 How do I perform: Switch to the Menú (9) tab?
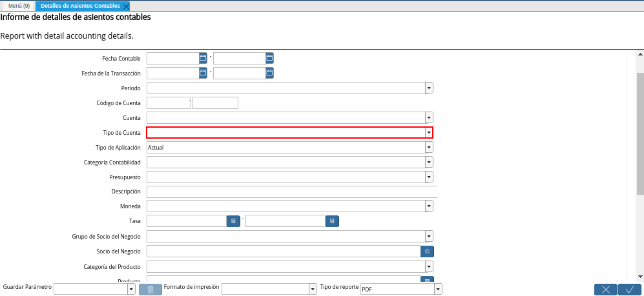pos(19,6)
